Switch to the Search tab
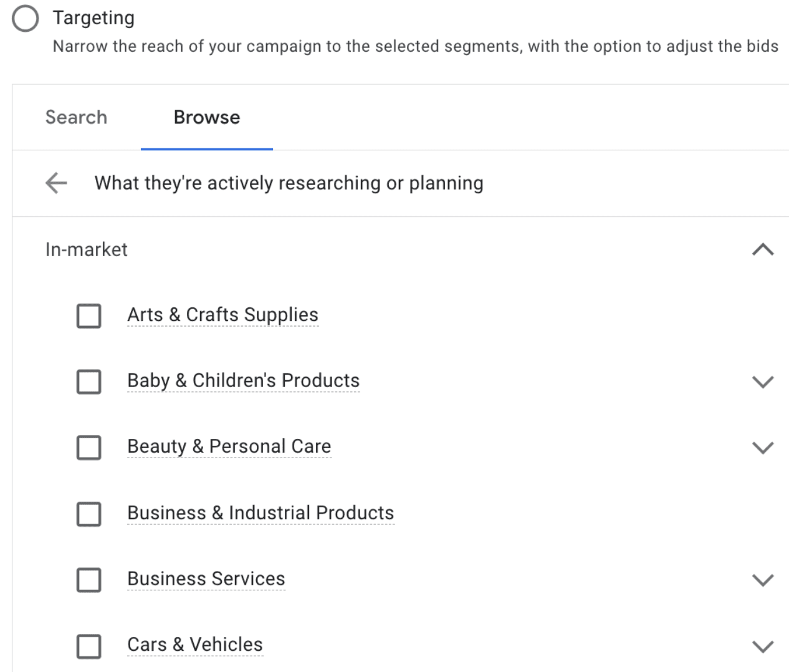The image size is (789, 672). [76, 117]
